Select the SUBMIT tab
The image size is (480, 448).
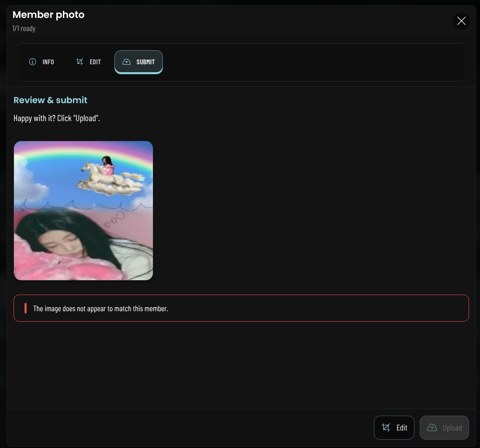tap(139, 62)
